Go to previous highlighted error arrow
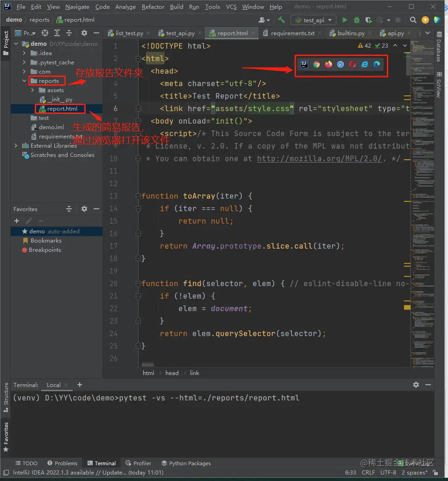The width and height of the screenshot is (448, 481). pos(395,45)
